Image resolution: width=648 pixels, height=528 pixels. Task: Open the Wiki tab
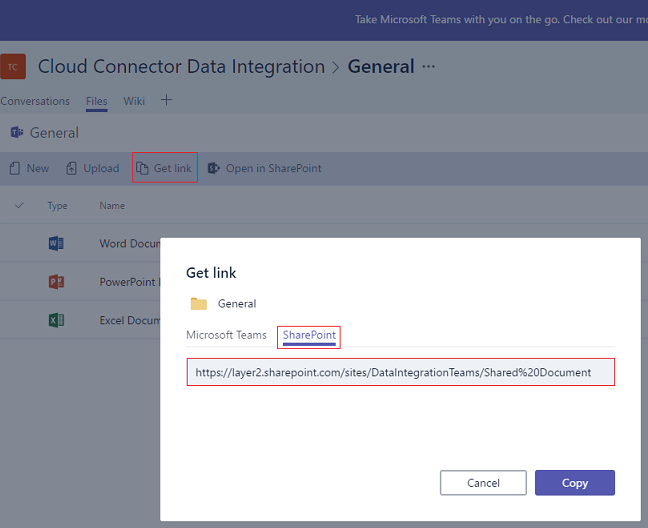(x=134, y=101)
